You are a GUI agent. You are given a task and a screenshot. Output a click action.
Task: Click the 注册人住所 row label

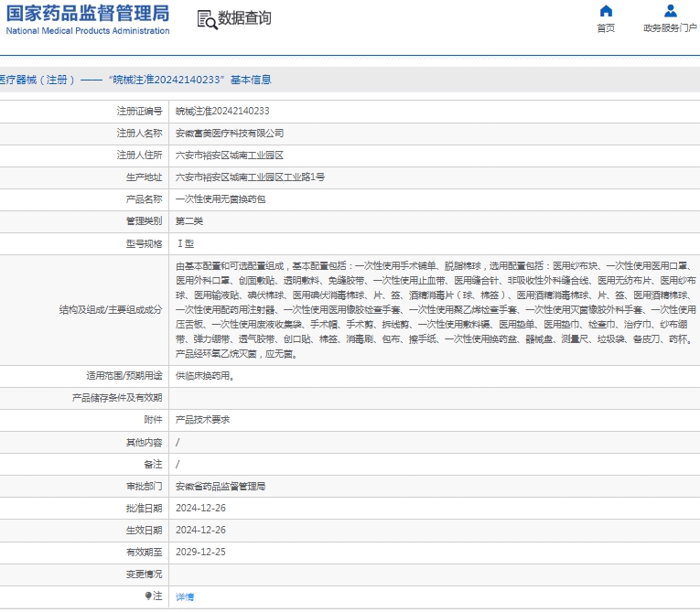(139, 155)
